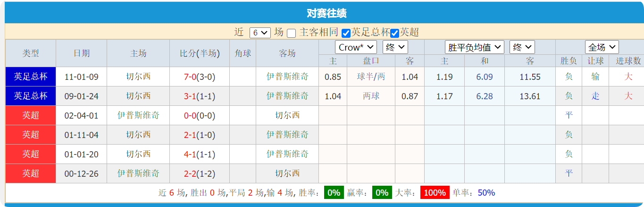Open the 终 dropdown beside 胜平负均值

522,47
